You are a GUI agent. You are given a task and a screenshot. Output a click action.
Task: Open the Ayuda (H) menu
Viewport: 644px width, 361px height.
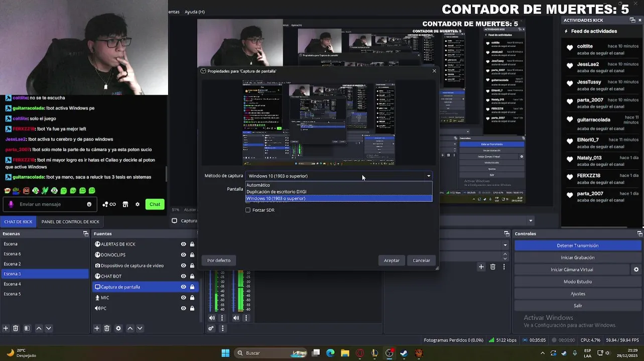point(194,12)
